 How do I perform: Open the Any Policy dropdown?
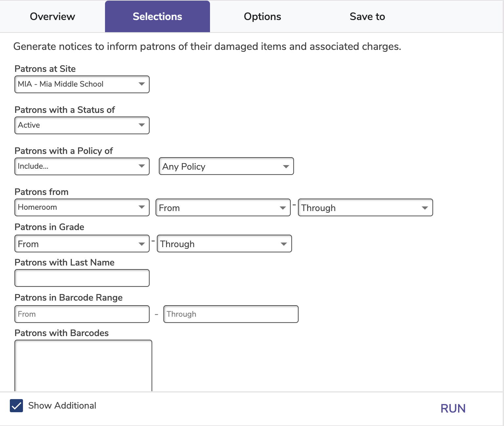[x=226, y=166]
